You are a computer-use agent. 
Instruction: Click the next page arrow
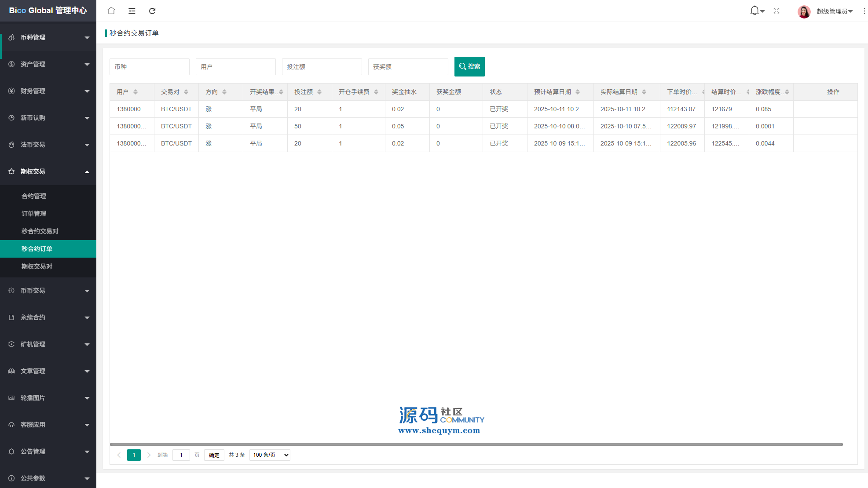coord(149,455)
